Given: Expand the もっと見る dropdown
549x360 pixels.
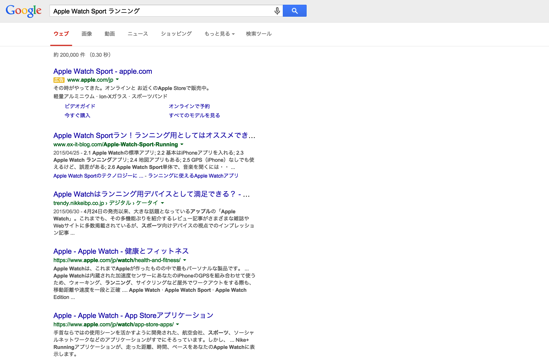Looking at the screenshot, I should click(x=219, y=34).
